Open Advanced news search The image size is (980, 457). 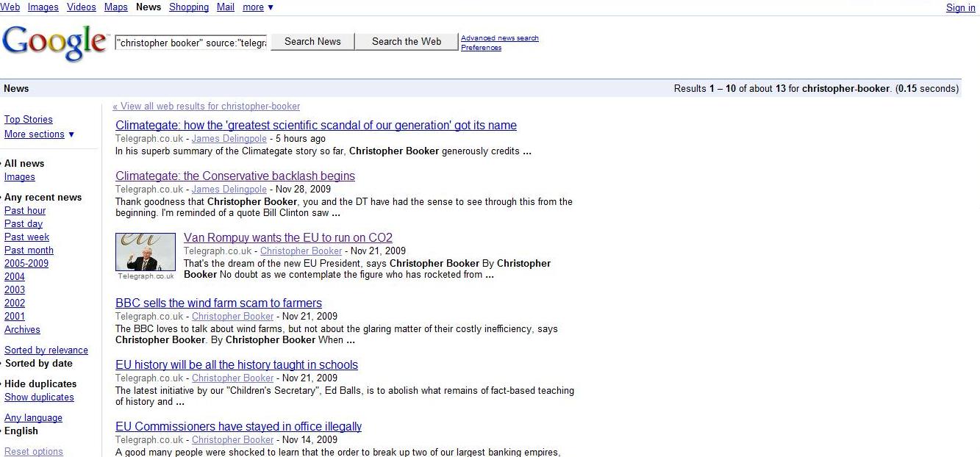click(500, 38)
